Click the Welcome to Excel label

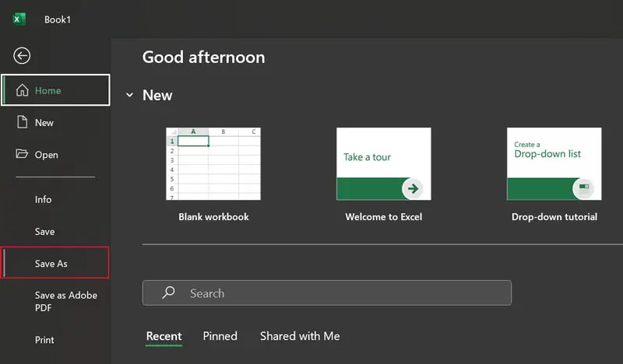click(x=384, y=217)
